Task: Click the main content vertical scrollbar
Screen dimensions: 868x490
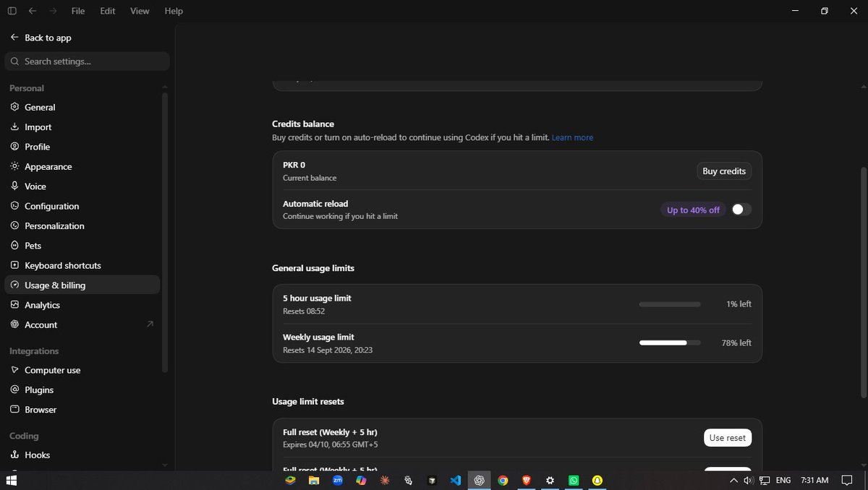Action: [x=864, y=282]
